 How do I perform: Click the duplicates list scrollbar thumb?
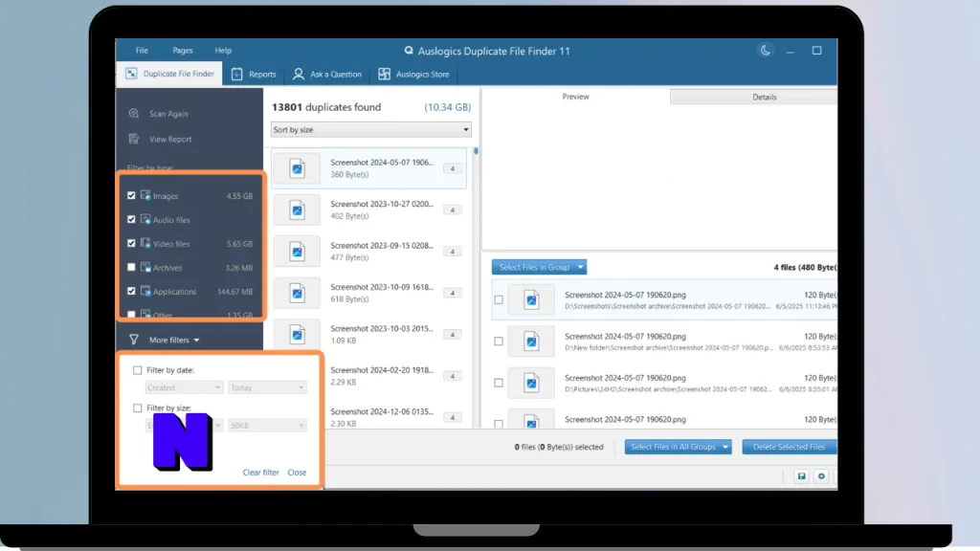476,151
